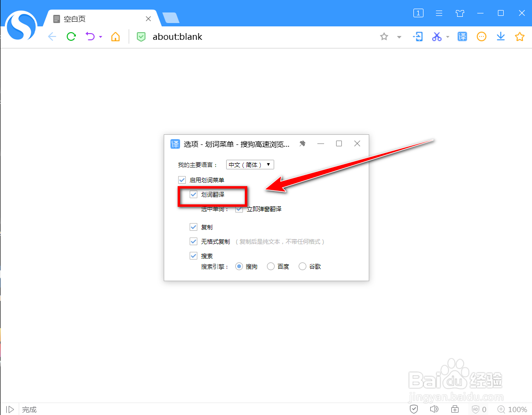Screen dimensions: 532x415
Task: Maximize the 选项 - 划词菜单 dialog
Action: pos(339,143)
